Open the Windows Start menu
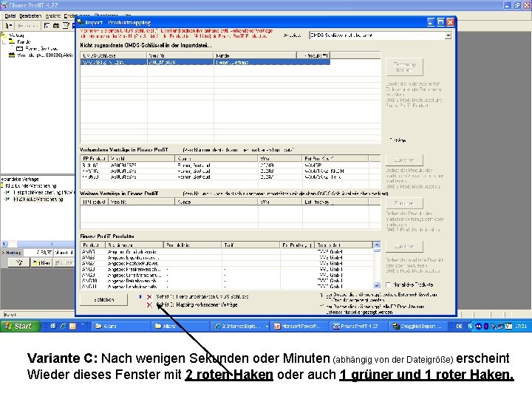 coord(21,326)
